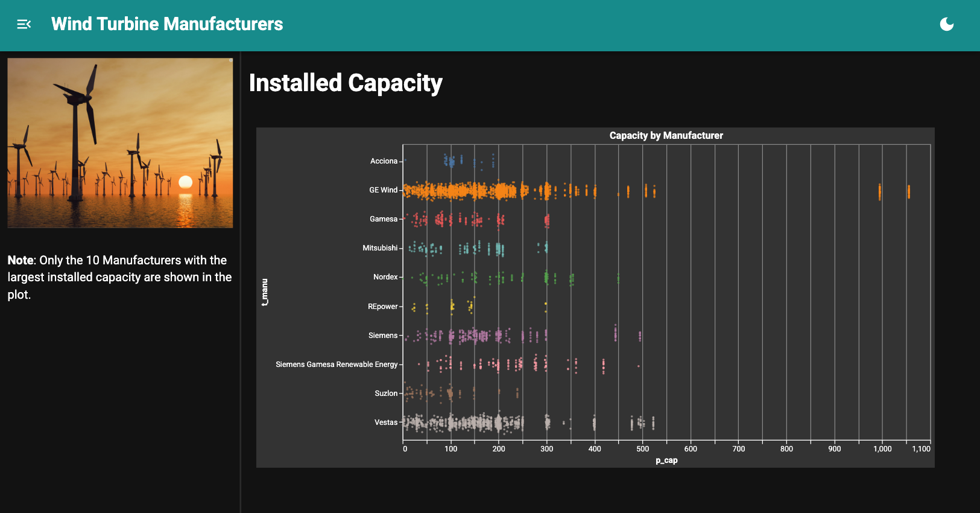The height and width of the screenshot is (513, 980).
Task: Select the Nordex axis label
Action: [x=385, y=277]
